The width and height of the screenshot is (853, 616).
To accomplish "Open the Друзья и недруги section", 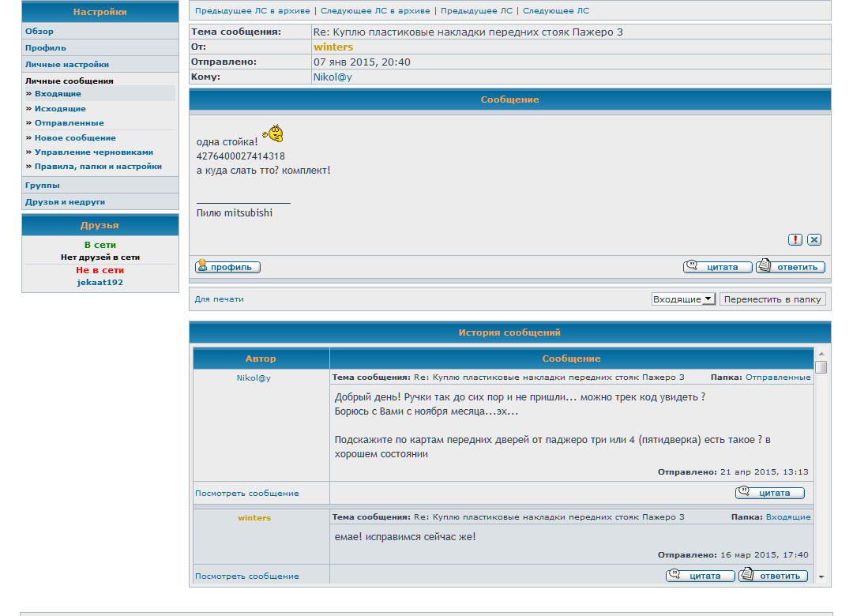I will point(65,202).
